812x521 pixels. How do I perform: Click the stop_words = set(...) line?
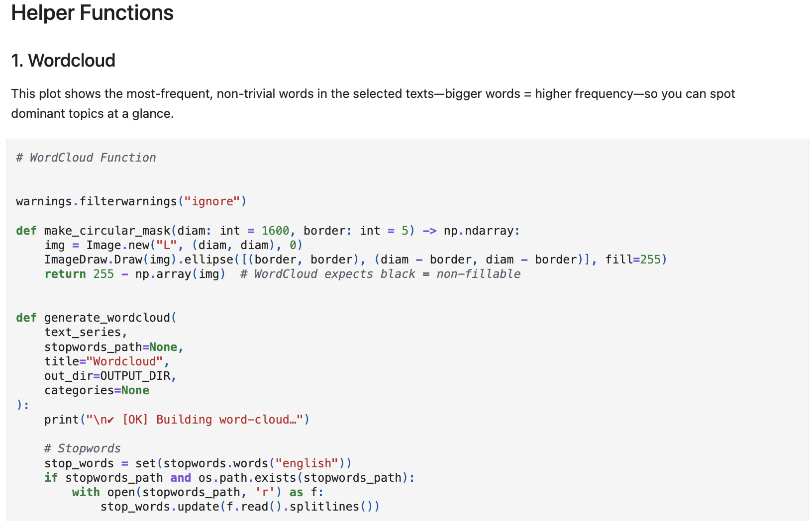pyautogui.click(x=198, y=463)
